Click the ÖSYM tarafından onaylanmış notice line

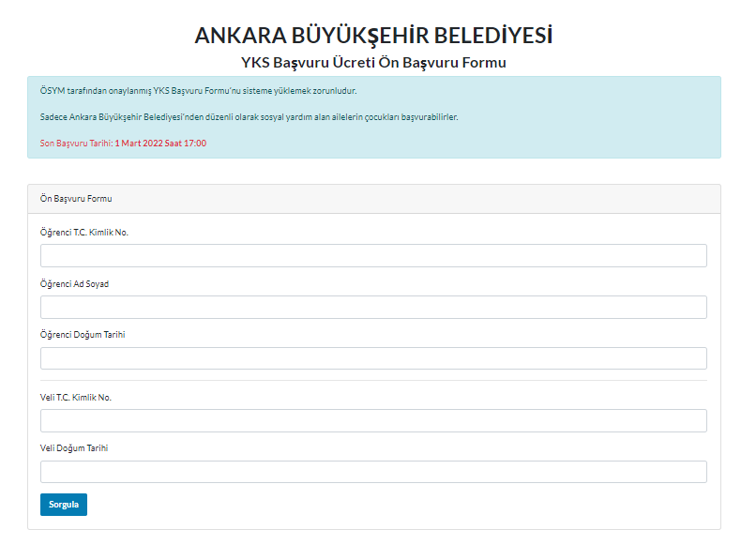198,91
